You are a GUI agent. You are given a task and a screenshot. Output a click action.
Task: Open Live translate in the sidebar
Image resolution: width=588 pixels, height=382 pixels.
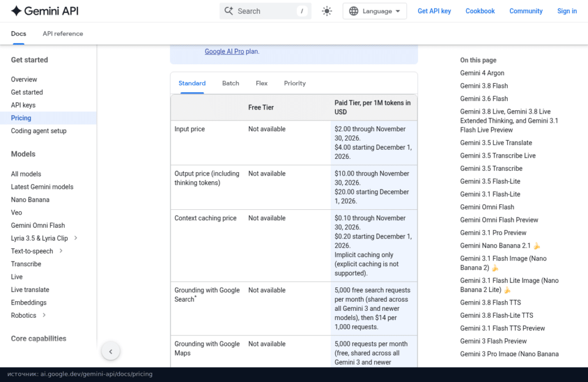pyautogui.click(x=30, y=290)
